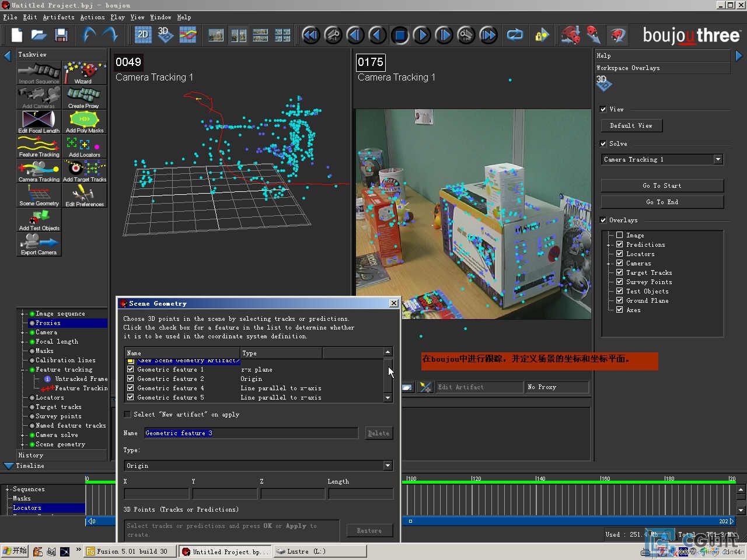Click the Go To Start button
The width and height of the screenshot is (747, 560).
[662, 185]
